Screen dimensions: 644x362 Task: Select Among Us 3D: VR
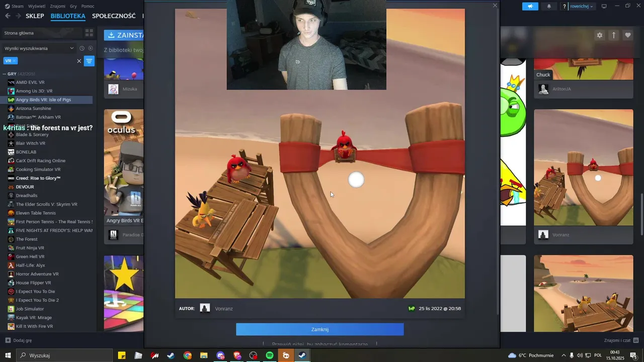34,91
